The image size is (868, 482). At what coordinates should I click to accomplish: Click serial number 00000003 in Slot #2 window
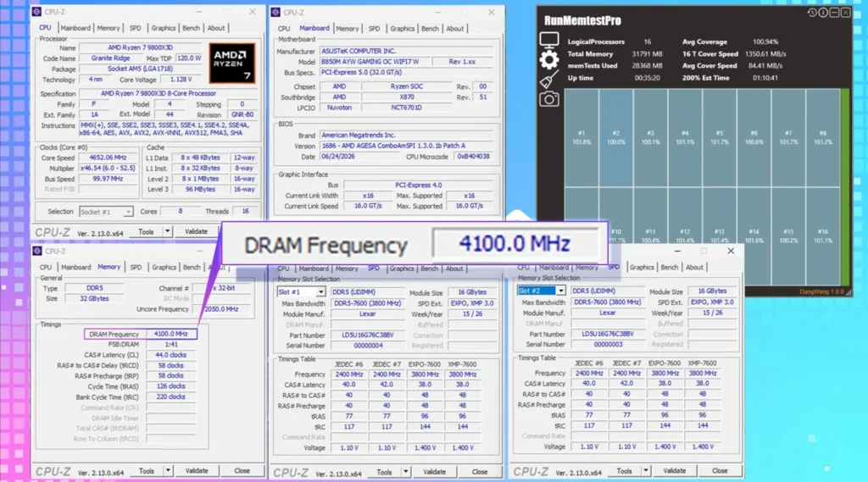[x=608, y=344]
